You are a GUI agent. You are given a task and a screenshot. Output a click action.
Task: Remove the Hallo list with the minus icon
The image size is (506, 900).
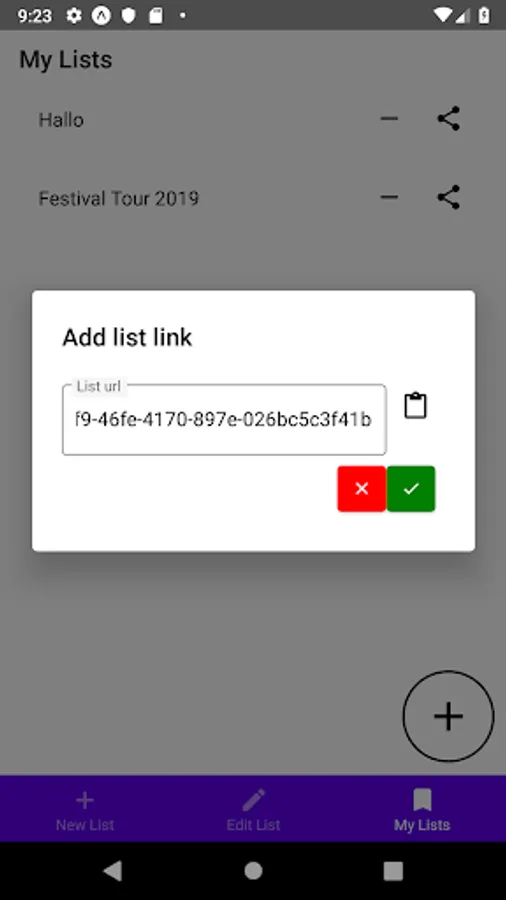tap(389, 119)
